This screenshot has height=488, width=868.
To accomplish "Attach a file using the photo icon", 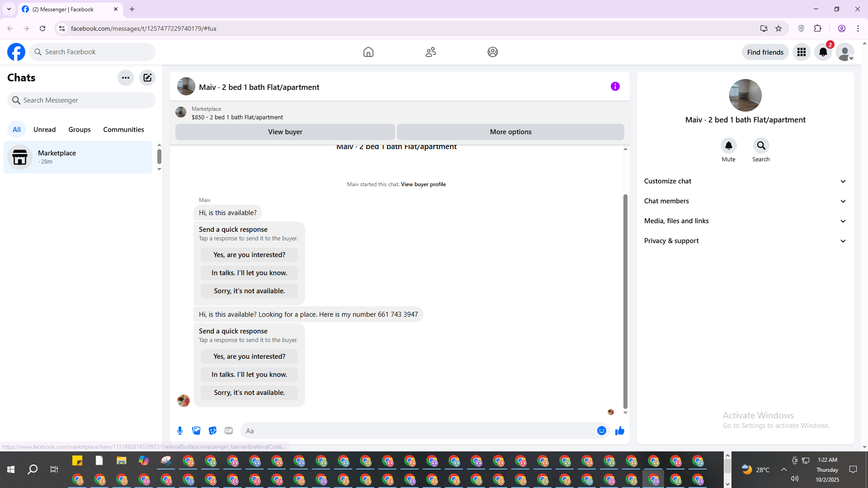I will click(x=196, y=431).
